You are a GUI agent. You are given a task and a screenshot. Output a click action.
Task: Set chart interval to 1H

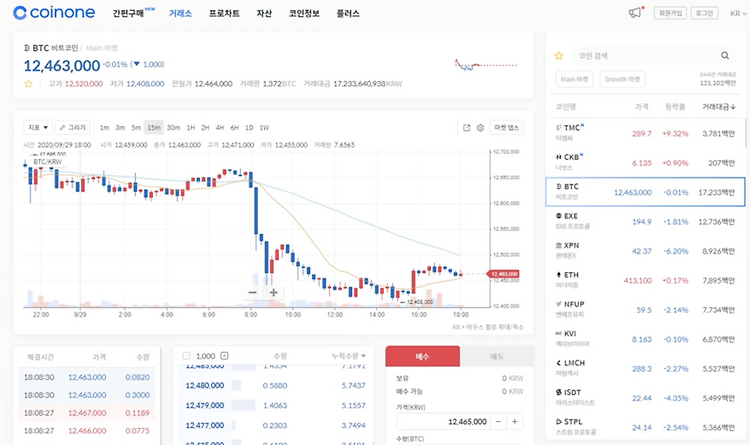pos(190,128)
